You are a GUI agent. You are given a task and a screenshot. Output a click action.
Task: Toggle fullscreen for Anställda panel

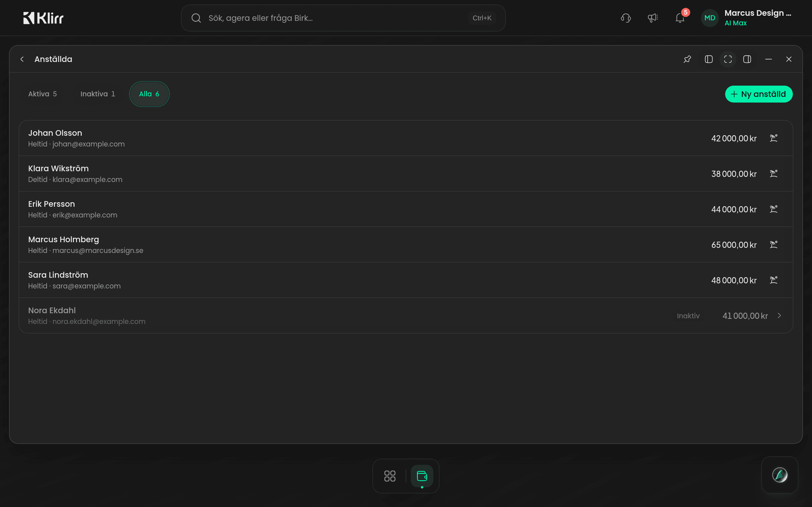(x=728, y=59)
